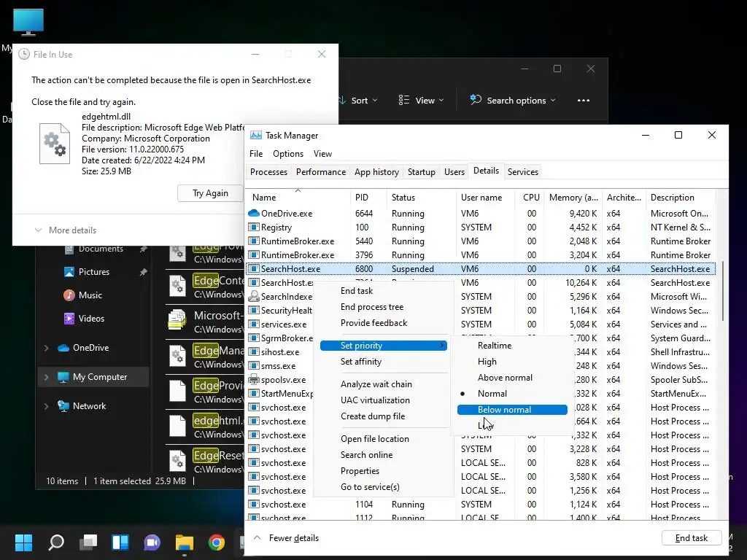Click the Try Again button

point(210,193)
